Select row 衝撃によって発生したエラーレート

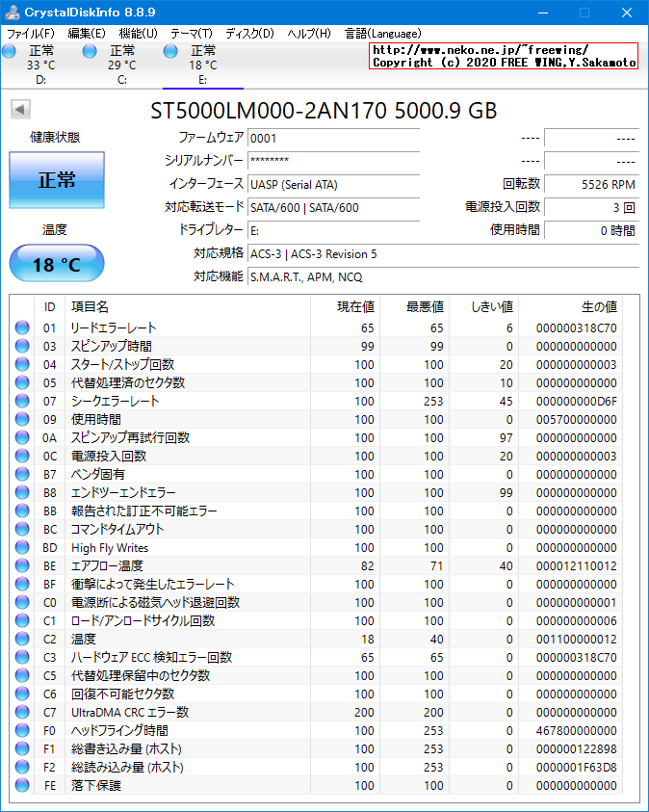pos(316,584)
